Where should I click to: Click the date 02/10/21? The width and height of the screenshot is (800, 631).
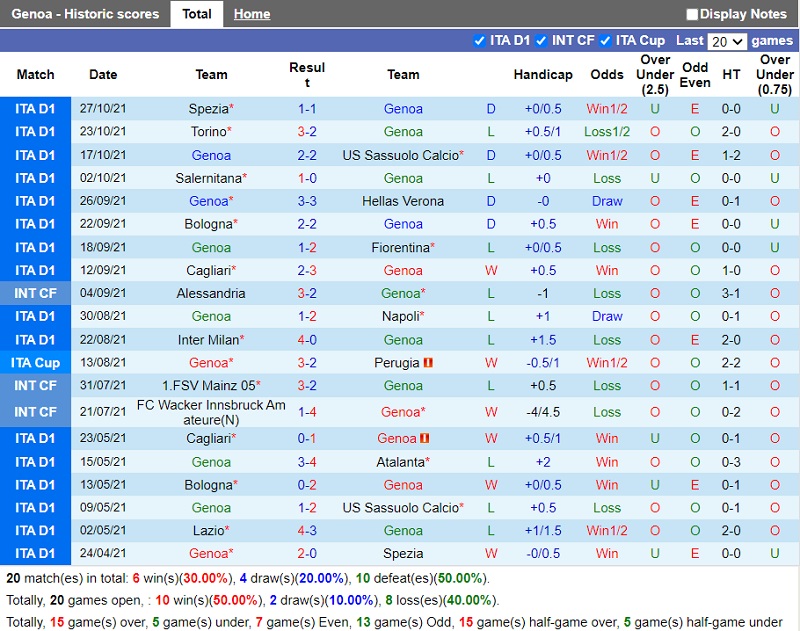point(103,178)
